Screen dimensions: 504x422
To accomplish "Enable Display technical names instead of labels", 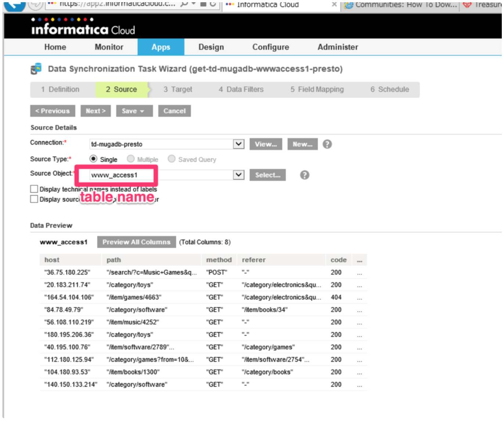I will (x=34, y=189).
